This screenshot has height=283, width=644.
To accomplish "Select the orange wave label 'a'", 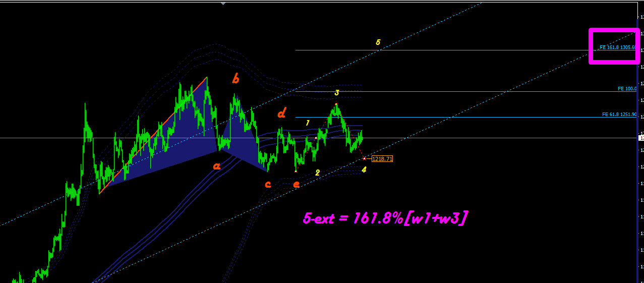I will tap(217, 165).
